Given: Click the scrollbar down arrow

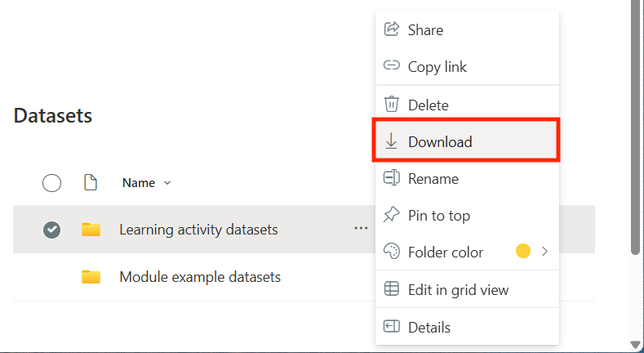Looking at the screenshot, I should pyautogui.click(x=635, y=345).
